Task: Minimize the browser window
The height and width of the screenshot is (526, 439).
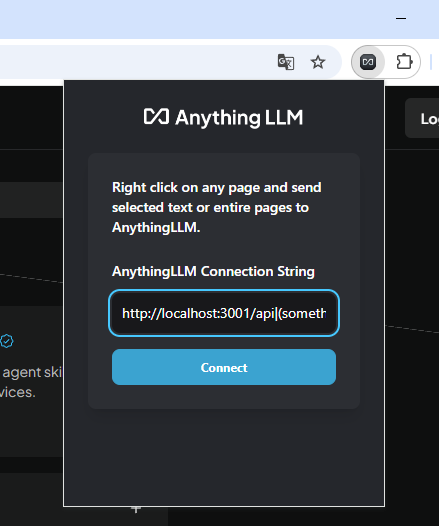Action: (401, 18)
